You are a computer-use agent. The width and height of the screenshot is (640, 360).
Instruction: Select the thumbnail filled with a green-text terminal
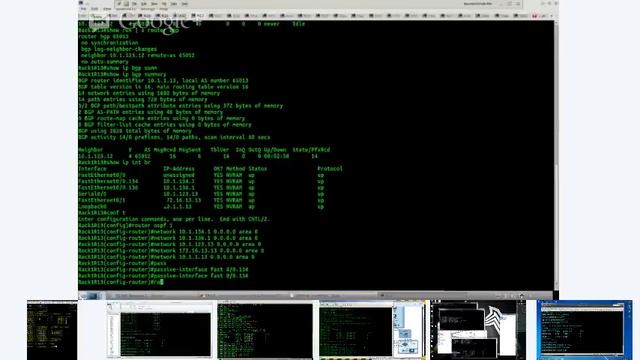(266, 330)
